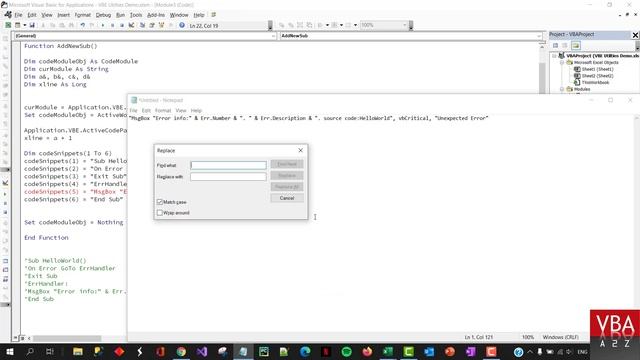Click the Break pause icon in toolbar
Viewport: 640px width, 360px height.
[112, 25]
